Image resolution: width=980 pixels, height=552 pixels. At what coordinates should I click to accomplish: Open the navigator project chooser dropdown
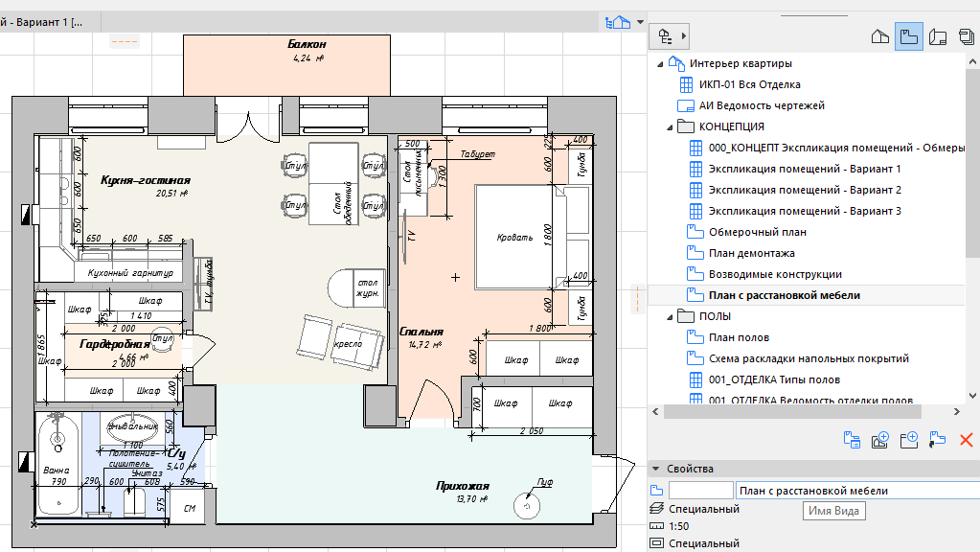click(x=669, y=36)
